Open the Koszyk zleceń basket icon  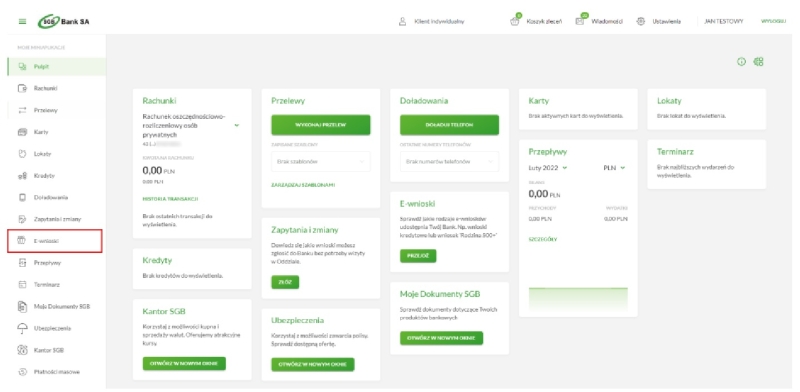[514, 21]
